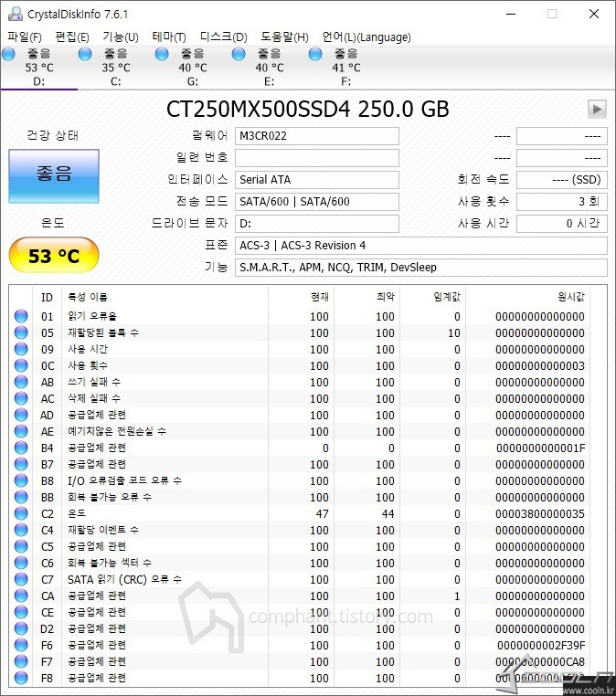The width and height of the screenshot is (616, 696).
Task: Click the 좋음 health status button
Action: coord(54,176)
